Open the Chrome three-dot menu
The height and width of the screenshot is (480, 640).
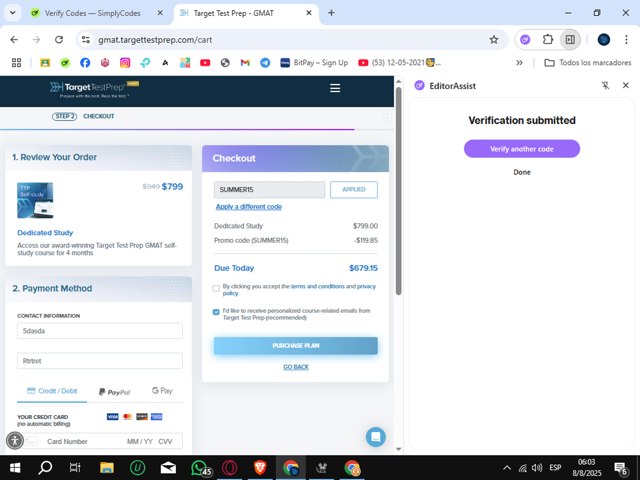(626, 40)
